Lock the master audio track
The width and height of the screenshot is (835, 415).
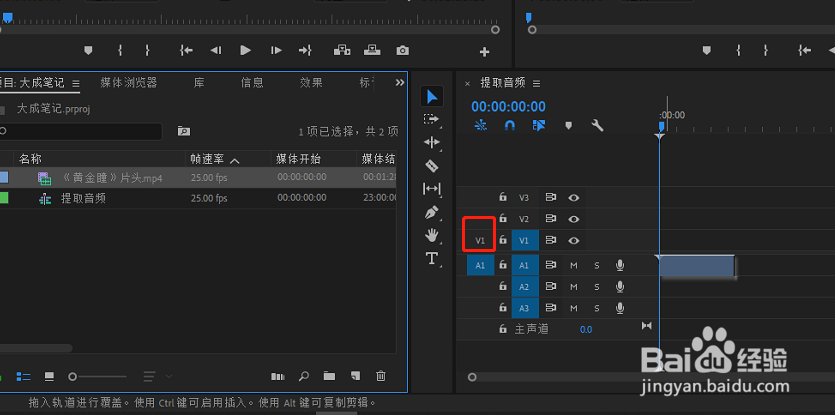click(502, 329)
